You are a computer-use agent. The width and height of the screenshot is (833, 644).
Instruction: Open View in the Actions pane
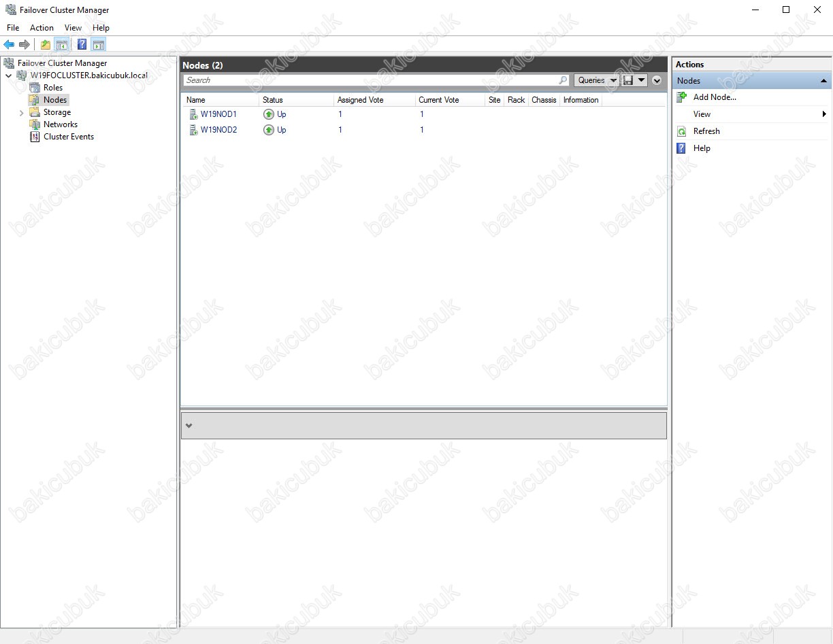702,114
